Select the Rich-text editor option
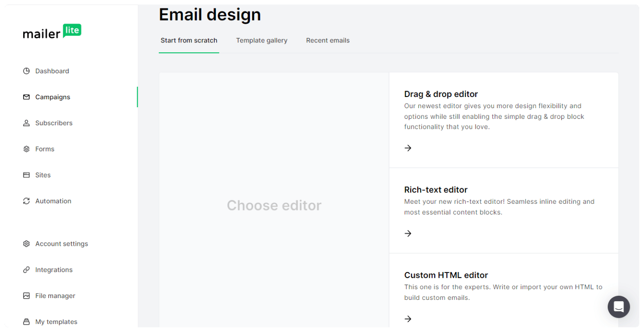644x332 pixels. pos(504,210)
